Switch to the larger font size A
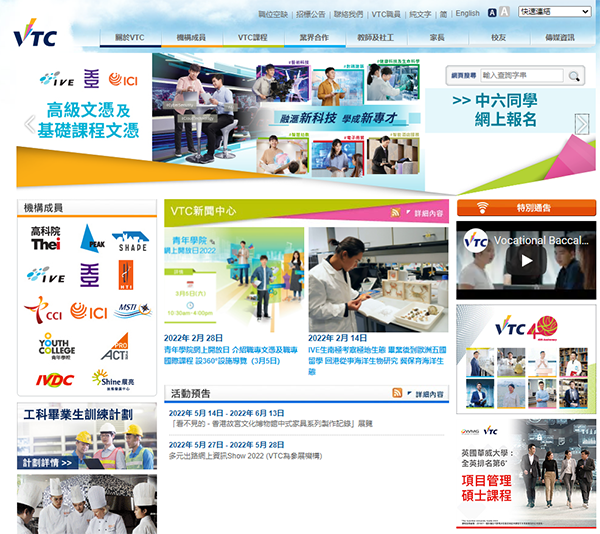600x534 pixels. point(505,13)
